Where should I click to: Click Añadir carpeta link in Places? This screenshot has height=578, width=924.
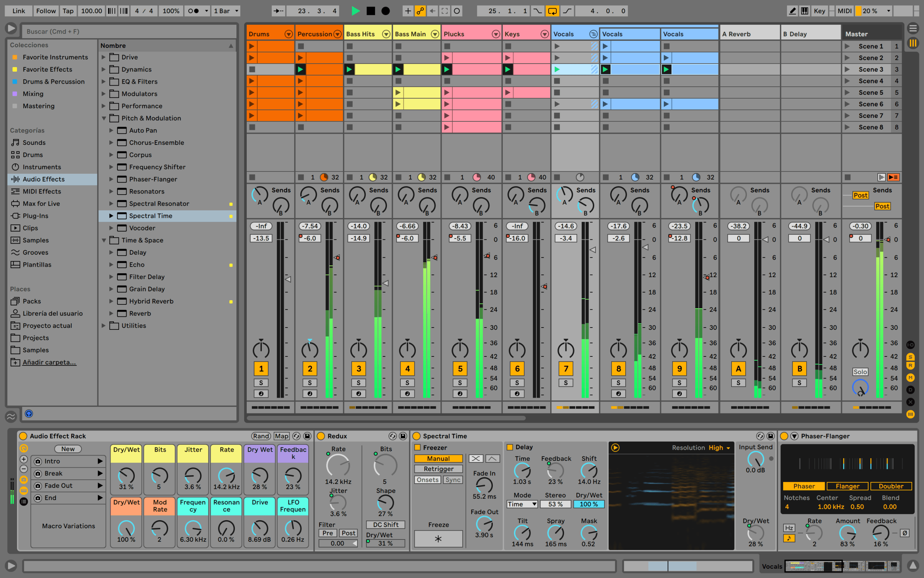point(49,362)
